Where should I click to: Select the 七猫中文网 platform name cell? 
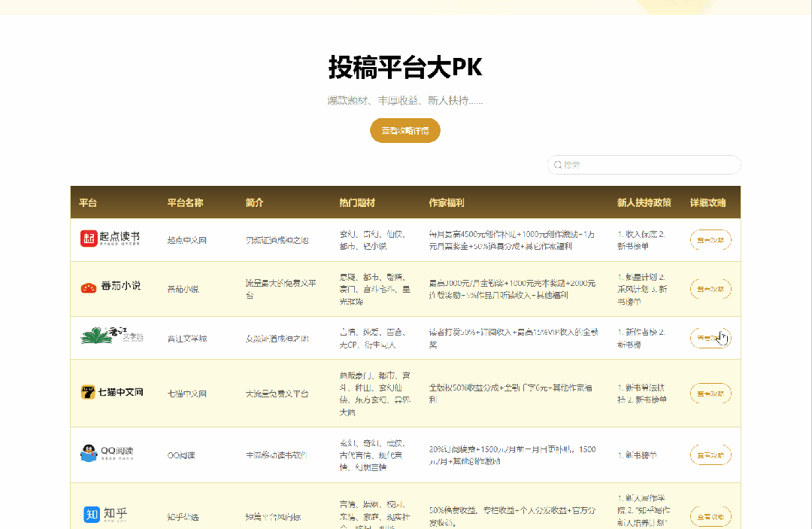[187, 394]
